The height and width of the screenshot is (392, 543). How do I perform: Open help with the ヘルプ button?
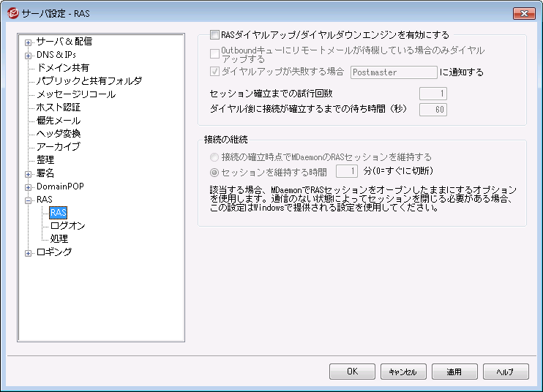pos(505,372)
